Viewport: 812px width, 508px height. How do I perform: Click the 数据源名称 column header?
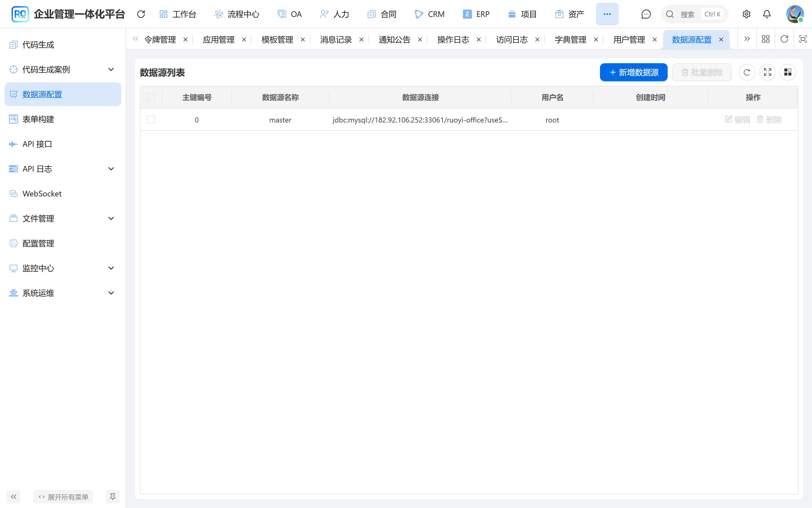click(x=280, y=97)
